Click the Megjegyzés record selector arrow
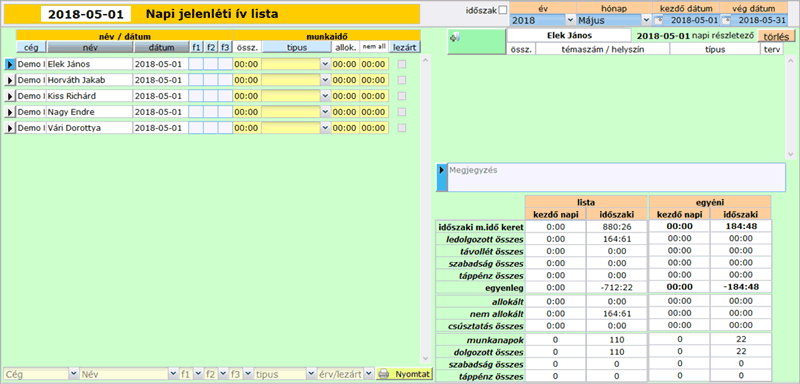The image size is (800, 384). (x=442, y=177)
